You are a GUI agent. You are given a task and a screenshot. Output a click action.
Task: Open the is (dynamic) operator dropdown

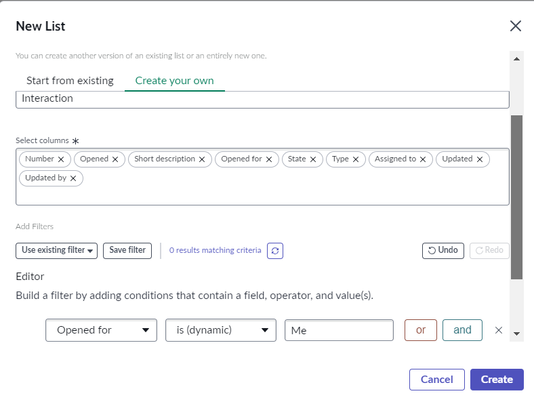pos(221,330)
